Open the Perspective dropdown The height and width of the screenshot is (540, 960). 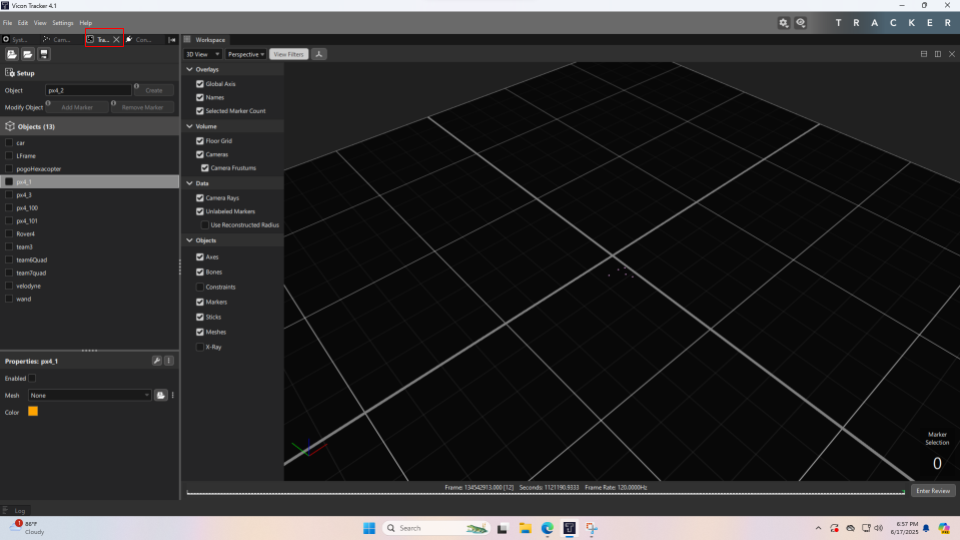click(246, 54)
